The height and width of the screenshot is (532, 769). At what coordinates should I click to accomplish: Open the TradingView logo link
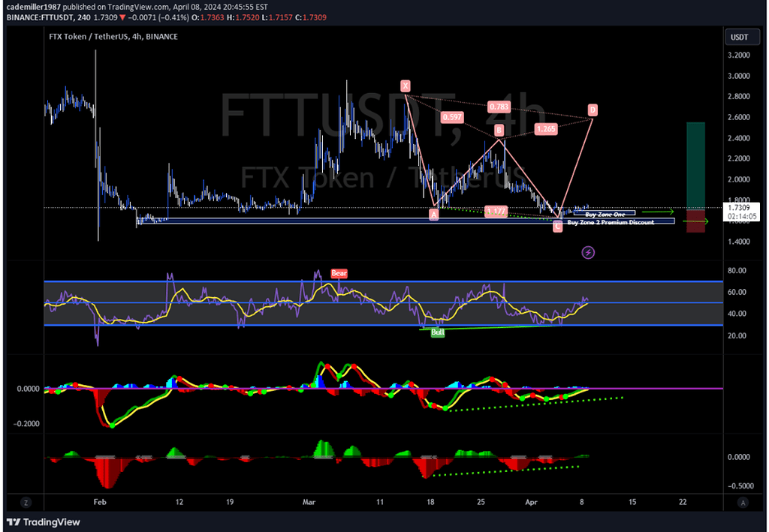(43, 521)
